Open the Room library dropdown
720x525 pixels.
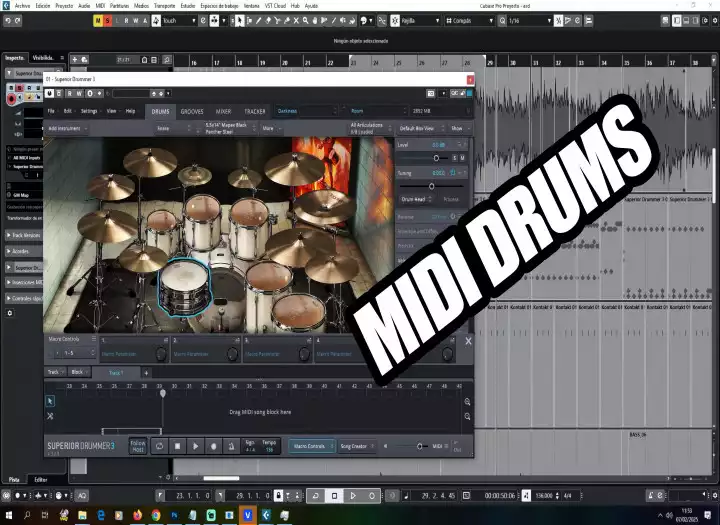click(x=377, y=111)
